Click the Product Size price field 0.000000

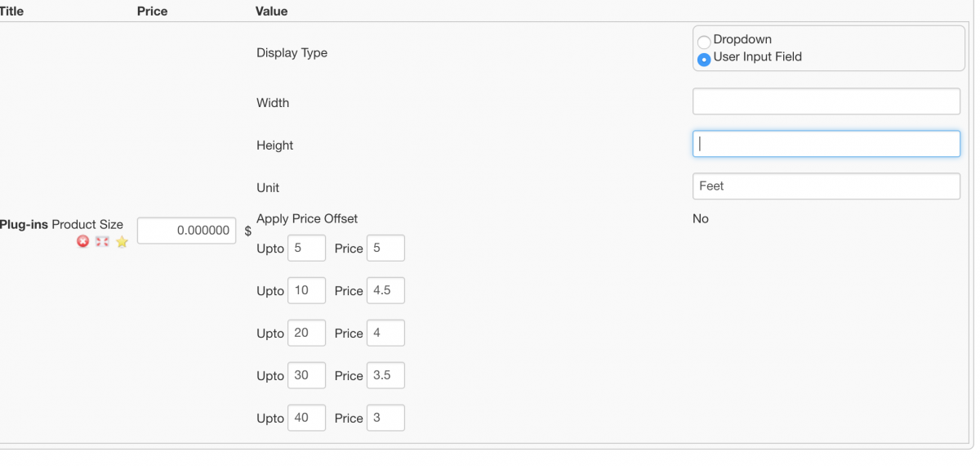click(x=187, y=231)
